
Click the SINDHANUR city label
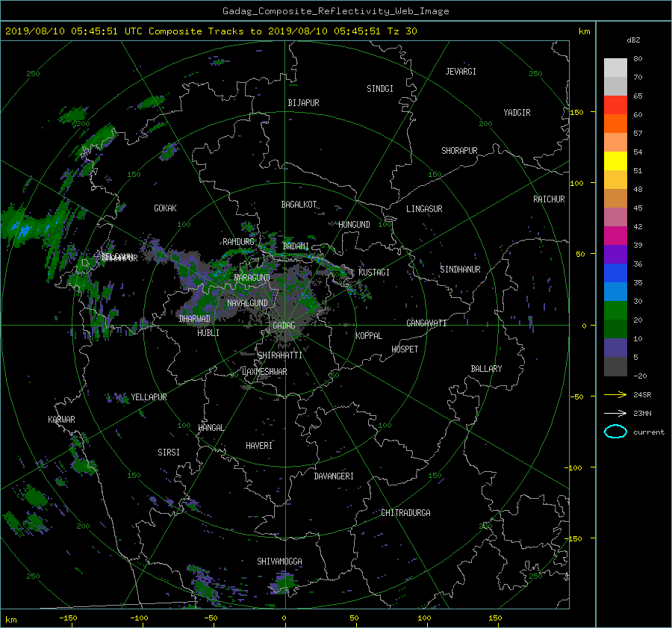[x=460, y=270]
